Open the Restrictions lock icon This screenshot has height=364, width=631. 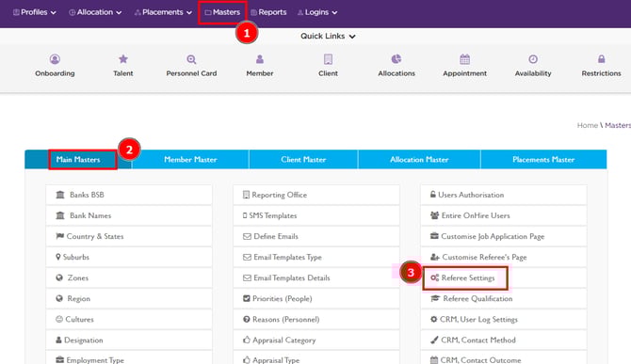(601, 59)
